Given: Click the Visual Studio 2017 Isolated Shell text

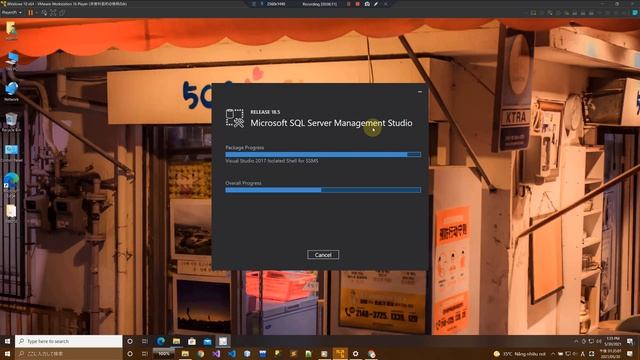Looking at the screenshot, I should [x=272, y=161].
